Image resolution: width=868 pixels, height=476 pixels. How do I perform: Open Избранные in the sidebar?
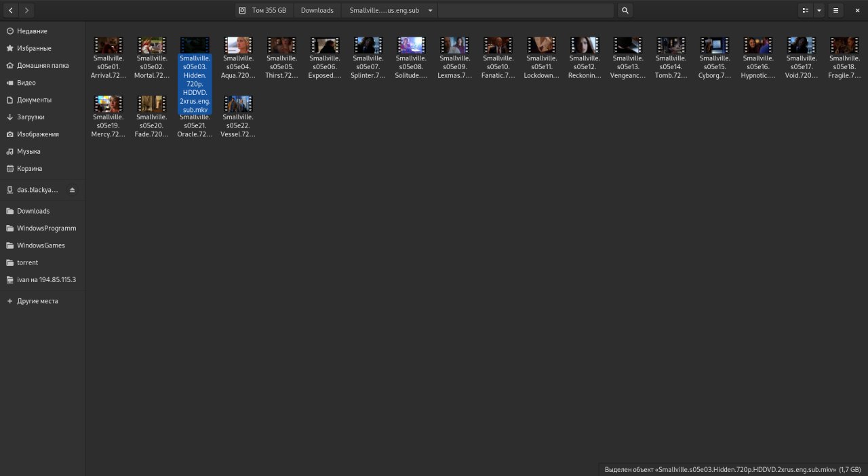(42, 48)
